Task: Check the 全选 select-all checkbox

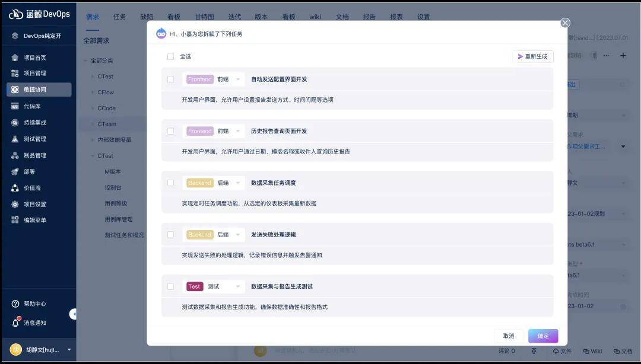Action: coord(170,56)
